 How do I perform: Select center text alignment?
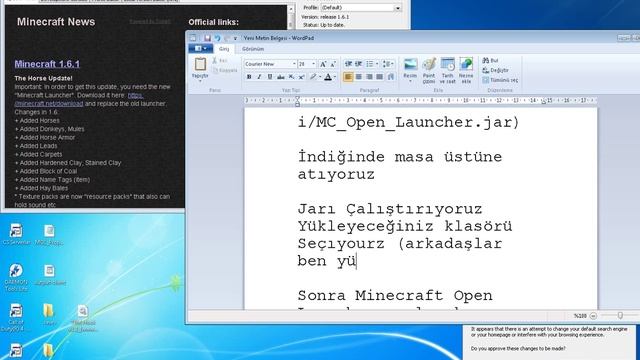click(x=359, y=77)
